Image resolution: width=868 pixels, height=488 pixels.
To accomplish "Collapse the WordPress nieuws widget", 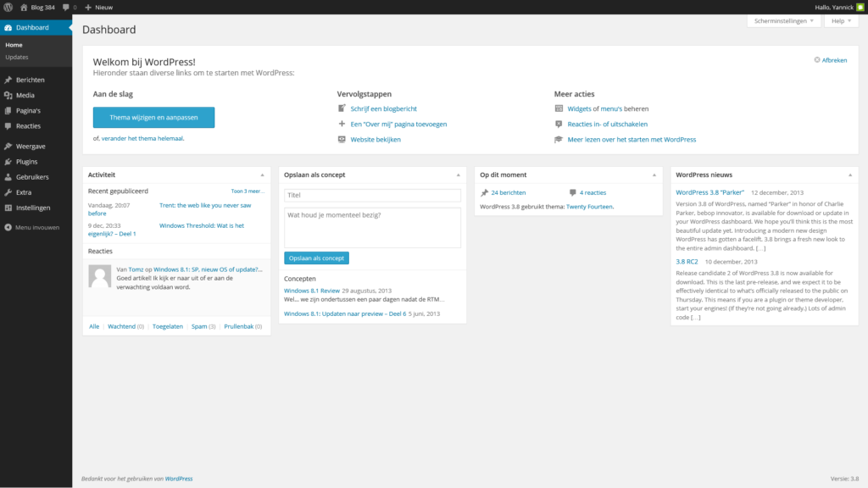I will pyautogui.click(x=850, y=175).
